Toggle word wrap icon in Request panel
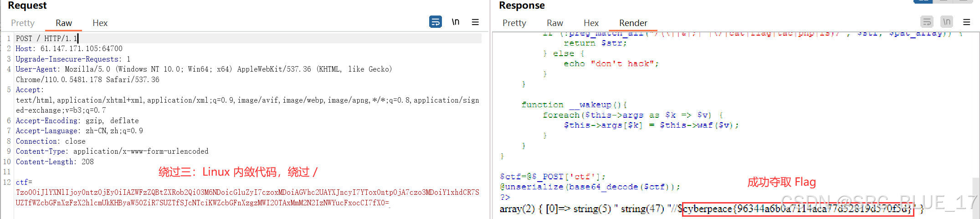This screenshot has height=219, width=980. (x=435, y=22)
